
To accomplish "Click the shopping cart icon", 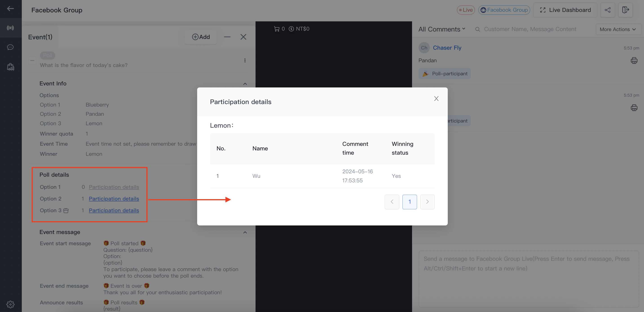I will point(276,29).
